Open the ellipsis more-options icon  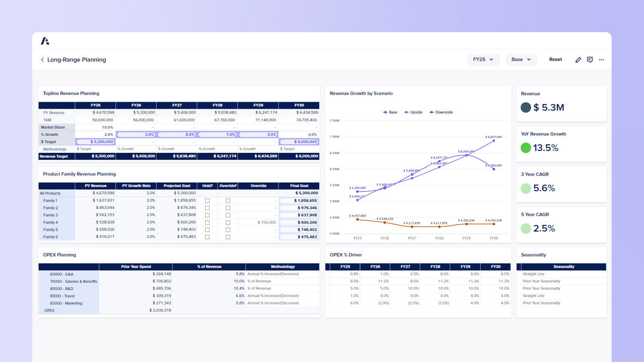601,60
